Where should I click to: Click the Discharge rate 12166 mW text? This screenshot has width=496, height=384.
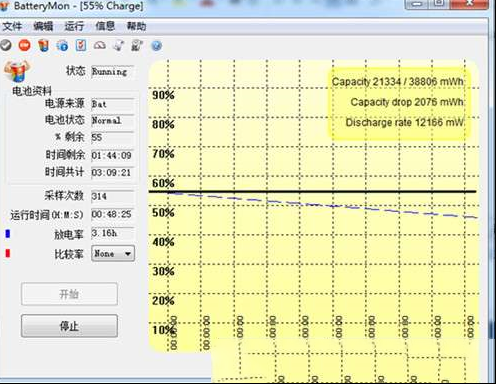405,122
